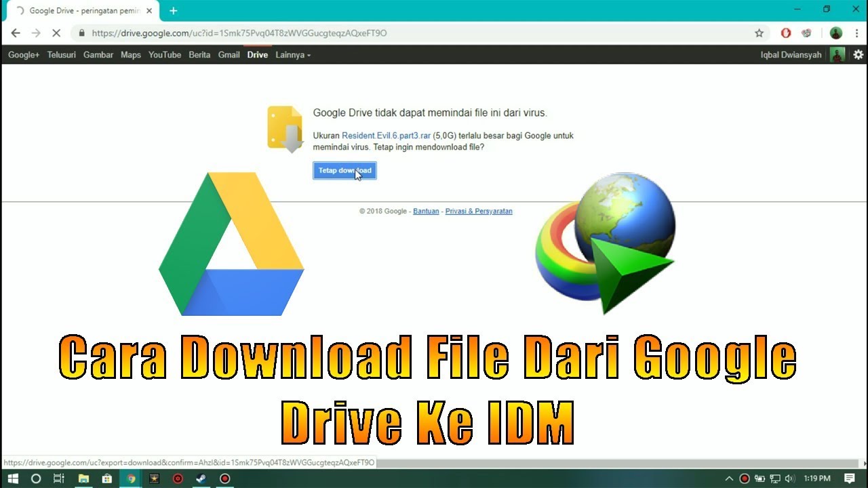Select Drive in the Google bar
The image size is (868, 488).
click(x=258, y=55)
